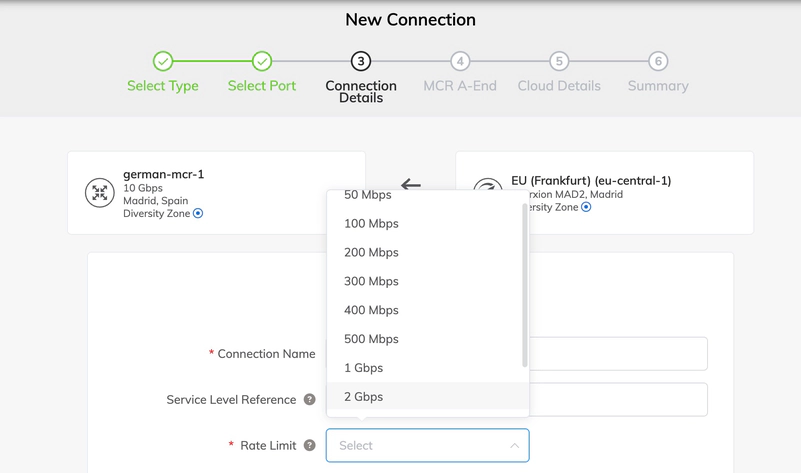
Task: Select the 2 Gbps rate option
Action: tap(363, 397)
